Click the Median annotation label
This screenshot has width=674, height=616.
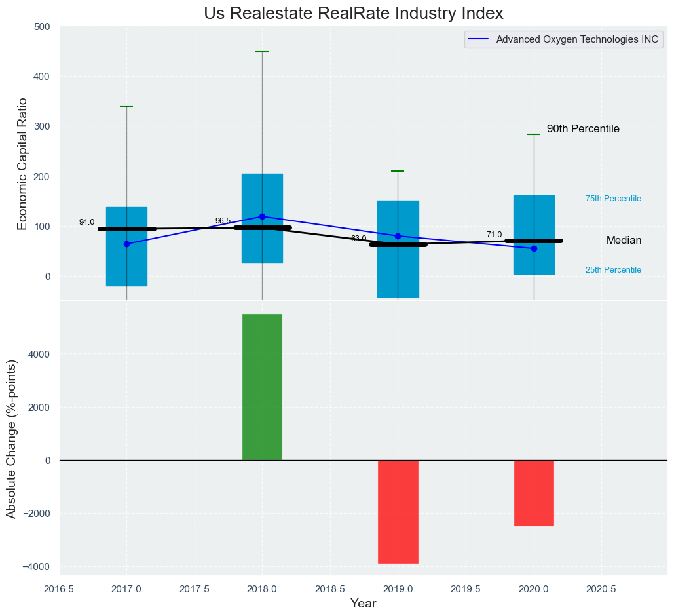pos(624,241)
